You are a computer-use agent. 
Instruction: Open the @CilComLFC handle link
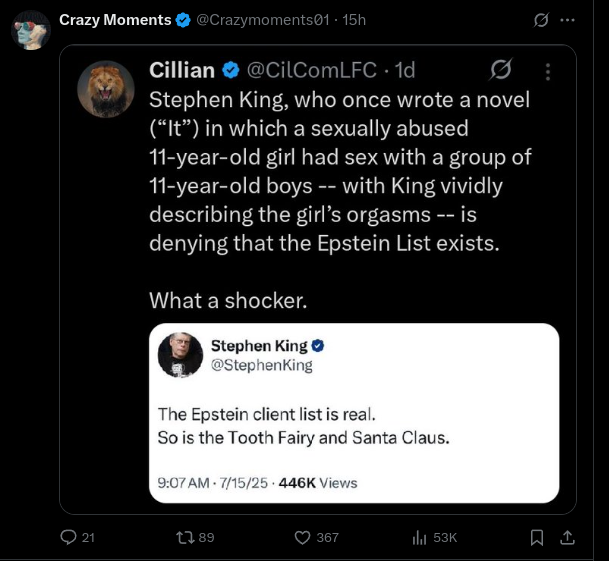tap(312, 70)
